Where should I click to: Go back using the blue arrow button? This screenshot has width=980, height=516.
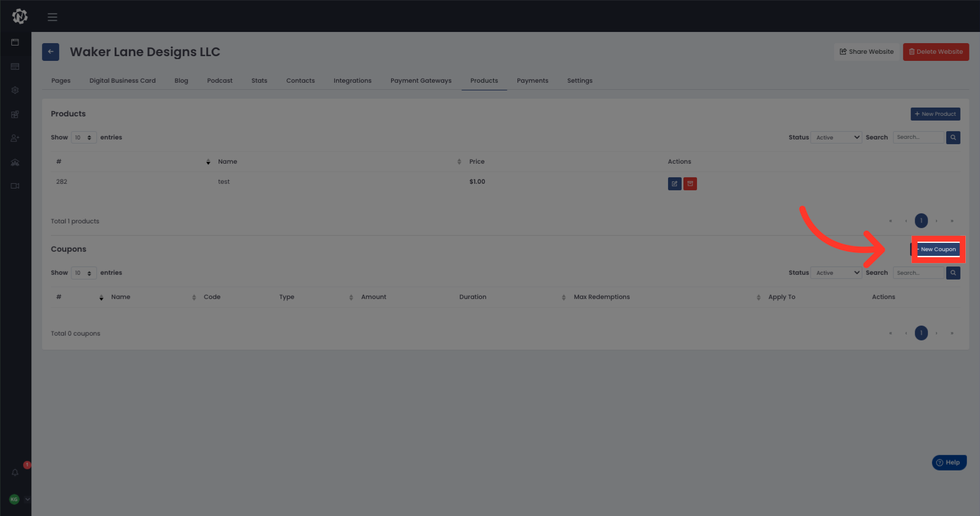pyautogui.click(x=51, y=52)
